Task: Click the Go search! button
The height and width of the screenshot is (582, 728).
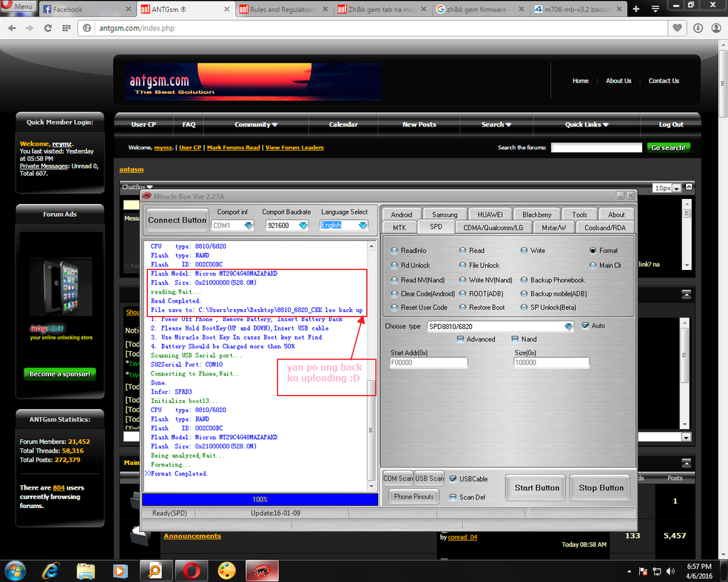Action: tap(668, 148)
